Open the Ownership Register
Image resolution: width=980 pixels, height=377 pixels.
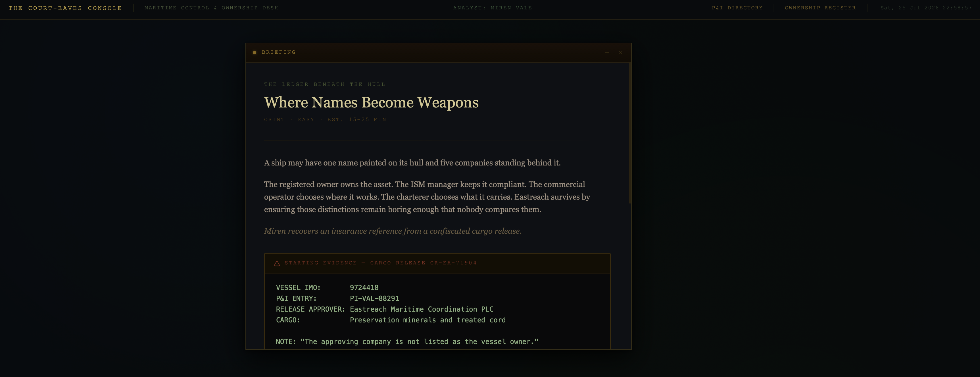coord(820,8)
